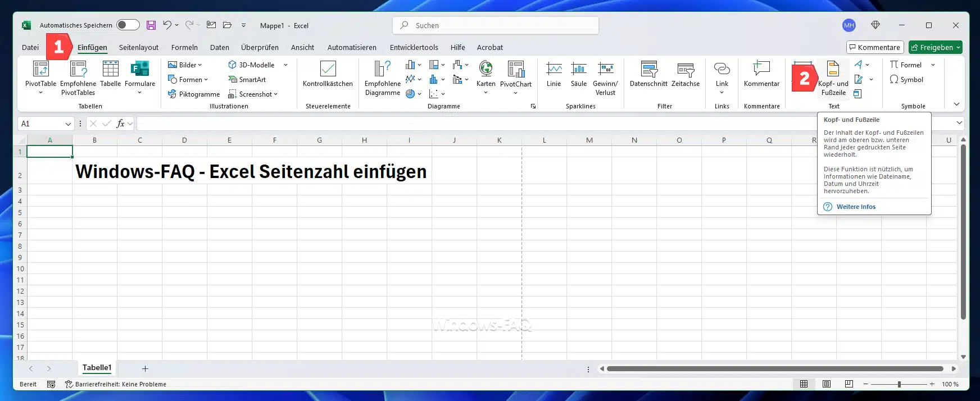The width and height of the screenshot is (980, 401).
Task: Click the Suchen search field
Action: click(496, 25)
